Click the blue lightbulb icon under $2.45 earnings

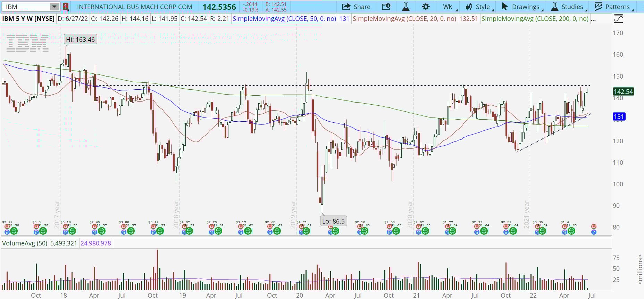click(x=94, y=232)
